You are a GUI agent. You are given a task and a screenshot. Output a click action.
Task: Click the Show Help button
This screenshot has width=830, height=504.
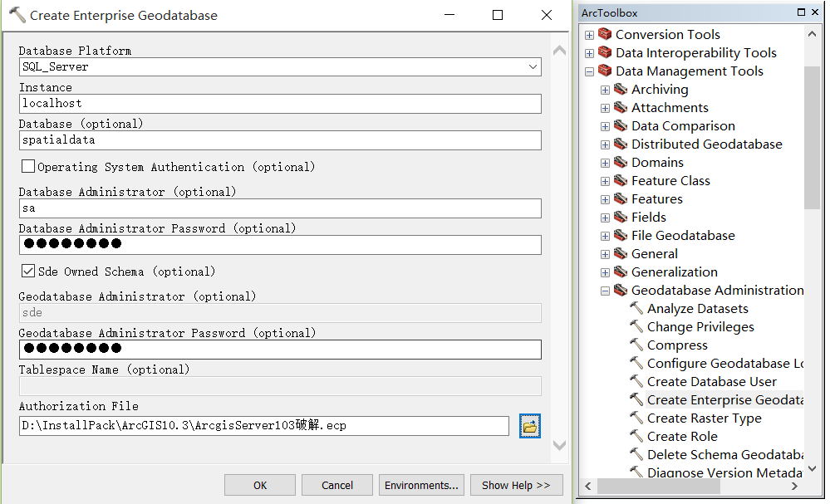click(x=516, y=485)
